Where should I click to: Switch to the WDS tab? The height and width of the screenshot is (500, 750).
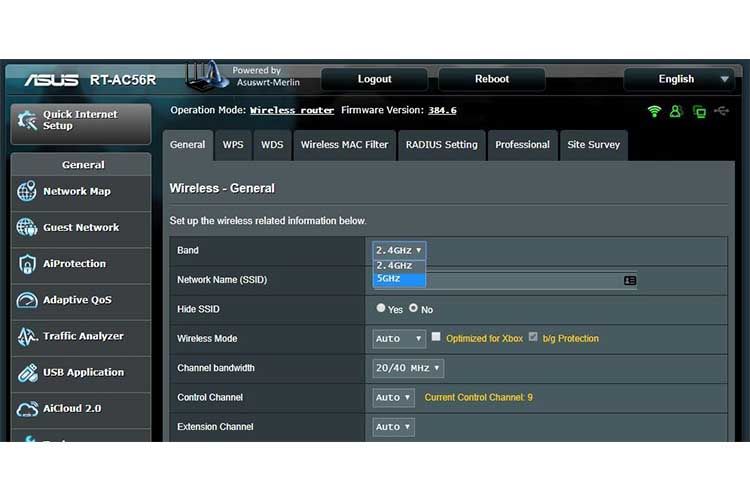[272, 145]
